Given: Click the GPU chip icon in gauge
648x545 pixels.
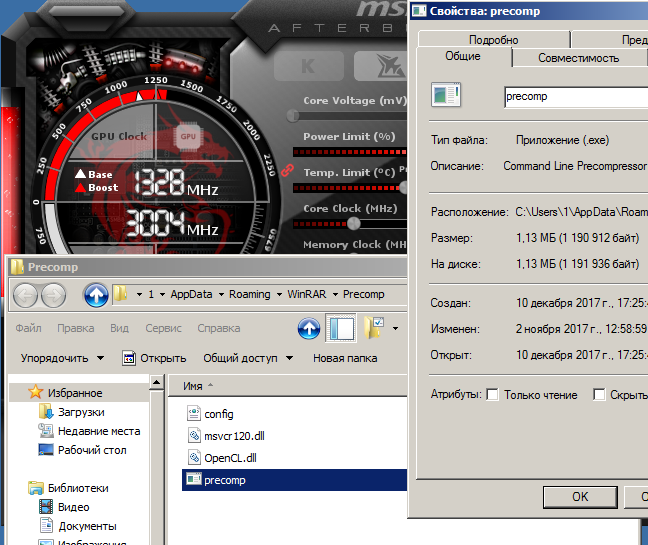Looking at the screenshot, I should click(x=186, y=136).
